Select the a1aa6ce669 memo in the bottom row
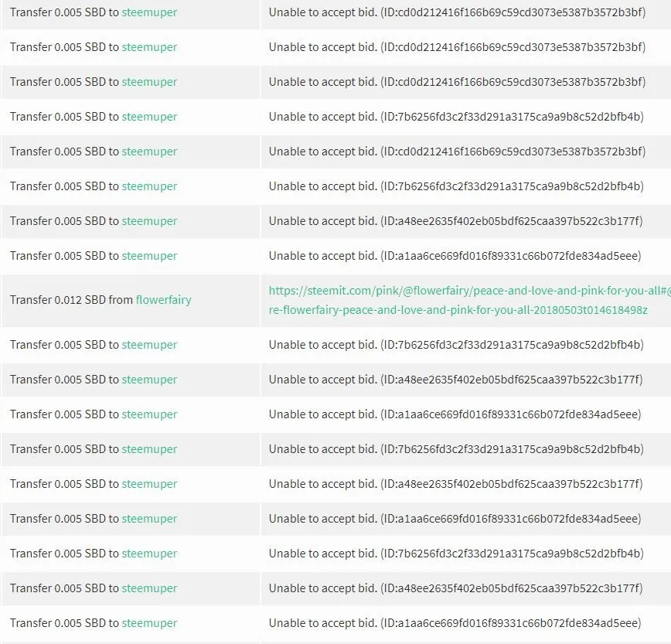Image resolution: width=671 pixels, height=644 pixels. click(x=455, y=623)
